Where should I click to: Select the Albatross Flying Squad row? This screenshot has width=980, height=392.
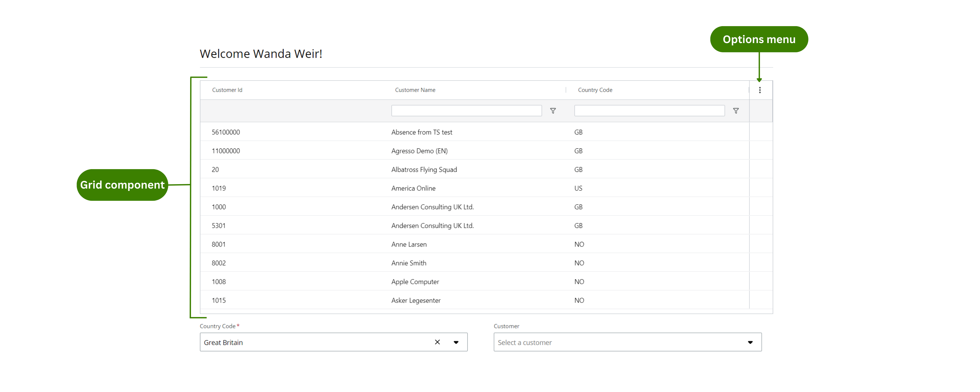tap(424, 170)
